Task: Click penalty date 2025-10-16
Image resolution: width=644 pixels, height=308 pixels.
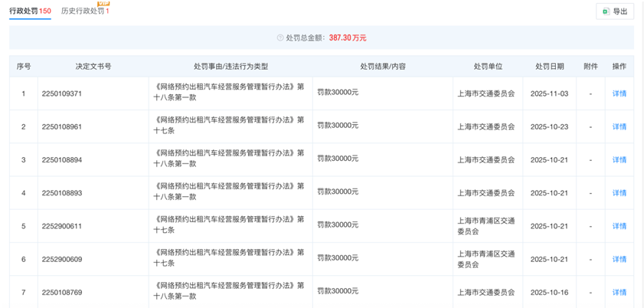Action: pos(550,293)
